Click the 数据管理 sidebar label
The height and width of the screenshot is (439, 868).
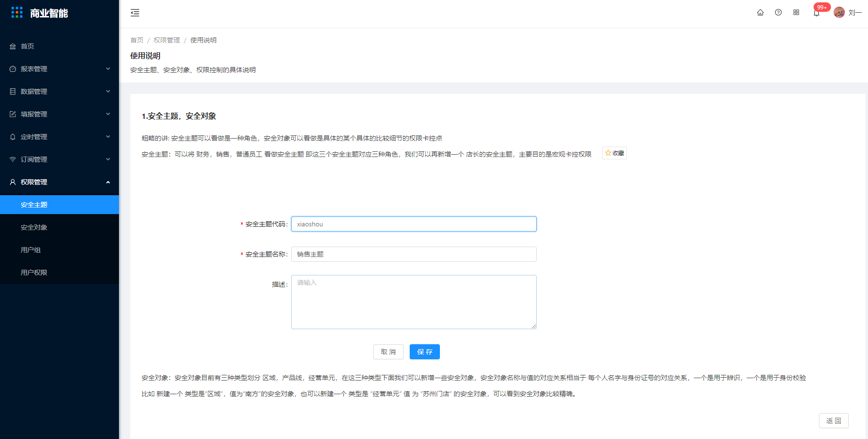click(x=34, y=91)
